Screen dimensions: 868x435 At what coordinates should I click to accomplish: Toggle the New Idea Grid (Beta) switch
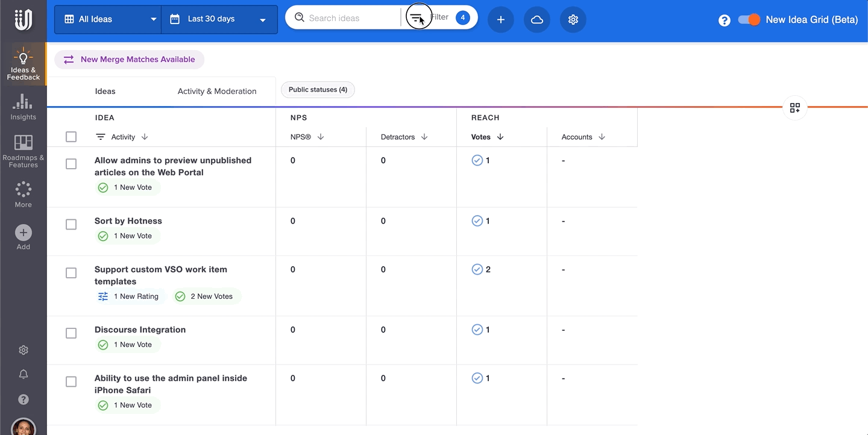coord(749,20)
